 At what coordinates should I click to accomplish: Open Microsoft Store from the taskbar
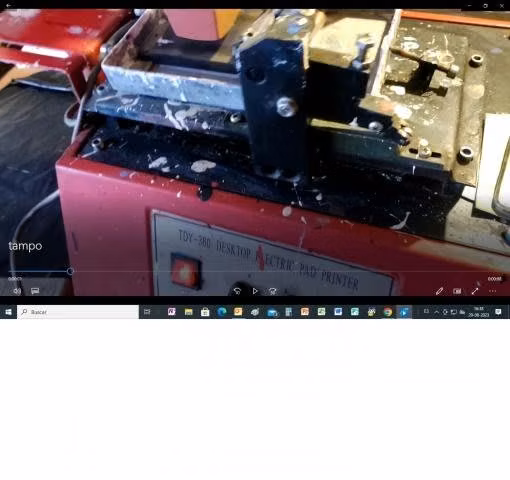point(205,312)
